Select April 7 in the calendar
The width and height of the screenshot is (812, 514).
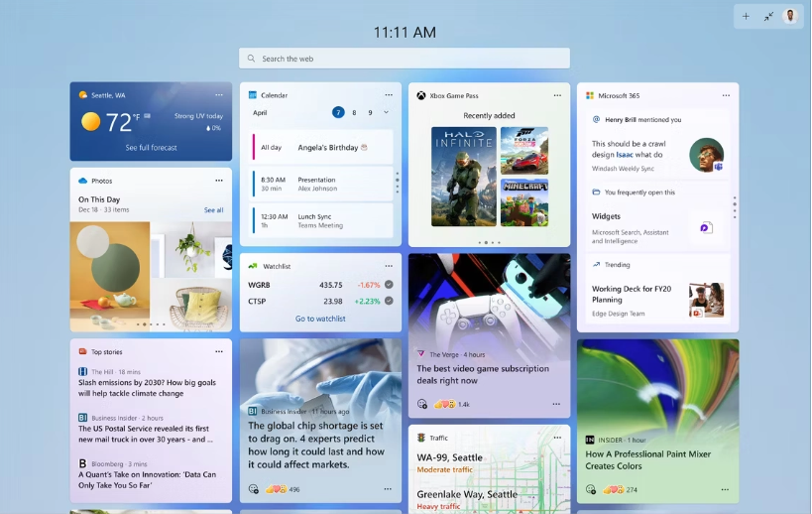point(338,112)
